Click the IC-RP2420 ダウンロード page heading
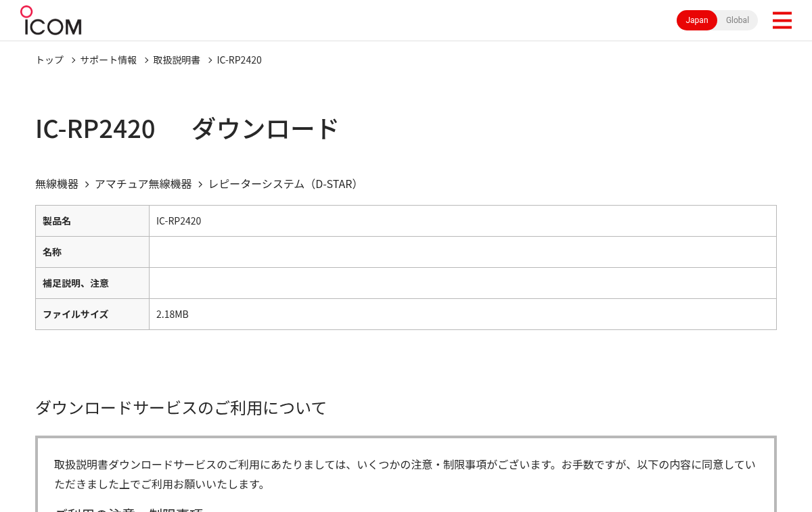The image size is (812, 512). 187,129
